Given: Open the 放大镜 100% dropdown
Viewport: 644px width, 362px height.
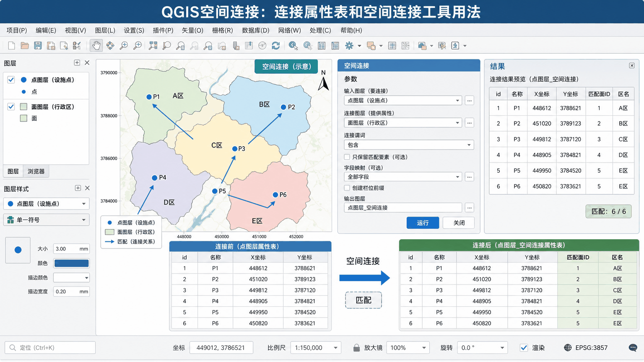Looking at the screenshot, I should coord(408,348).
